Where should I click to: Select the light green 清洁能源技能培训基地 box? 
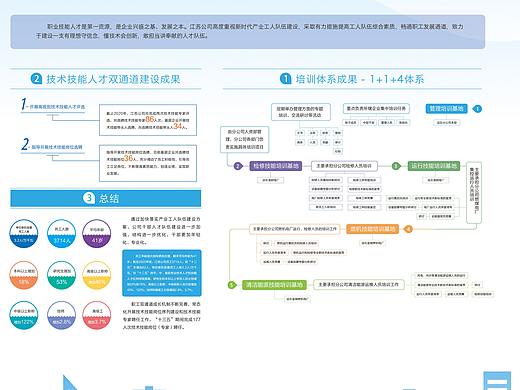(x=274, y=285)
